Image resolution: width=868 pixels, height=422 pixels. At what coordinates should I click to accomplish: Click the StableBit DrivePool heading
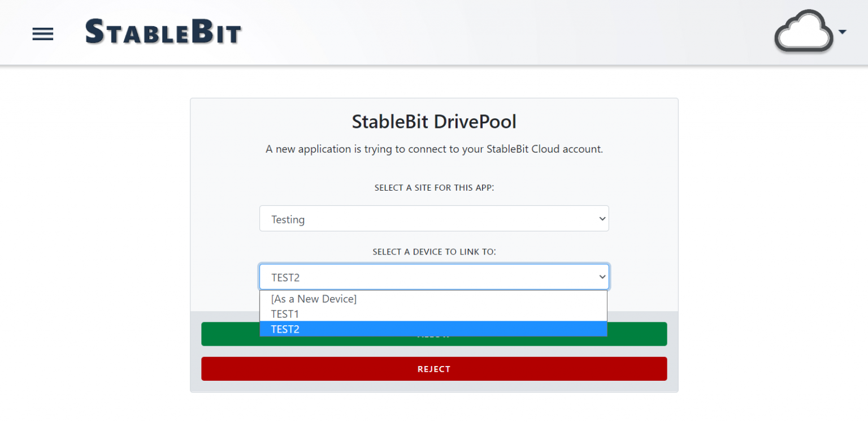tap(434, 121)
